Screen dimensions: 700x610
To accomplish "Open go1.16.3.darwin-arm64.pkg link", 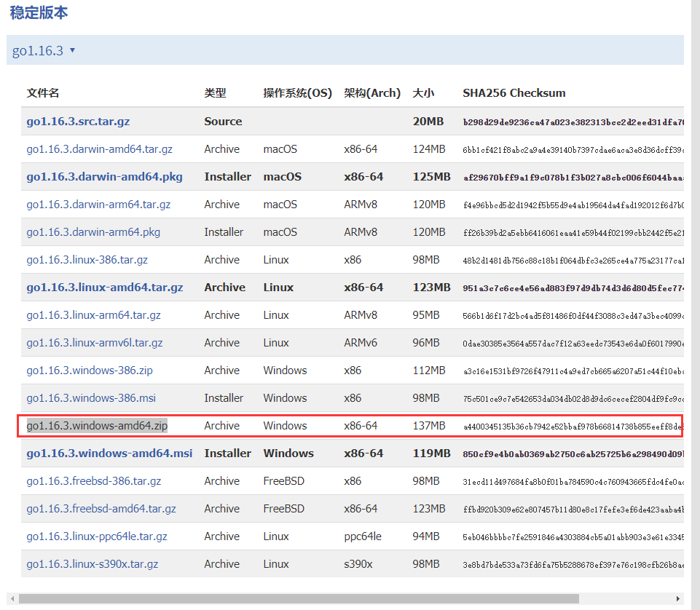I will (93, 232).
